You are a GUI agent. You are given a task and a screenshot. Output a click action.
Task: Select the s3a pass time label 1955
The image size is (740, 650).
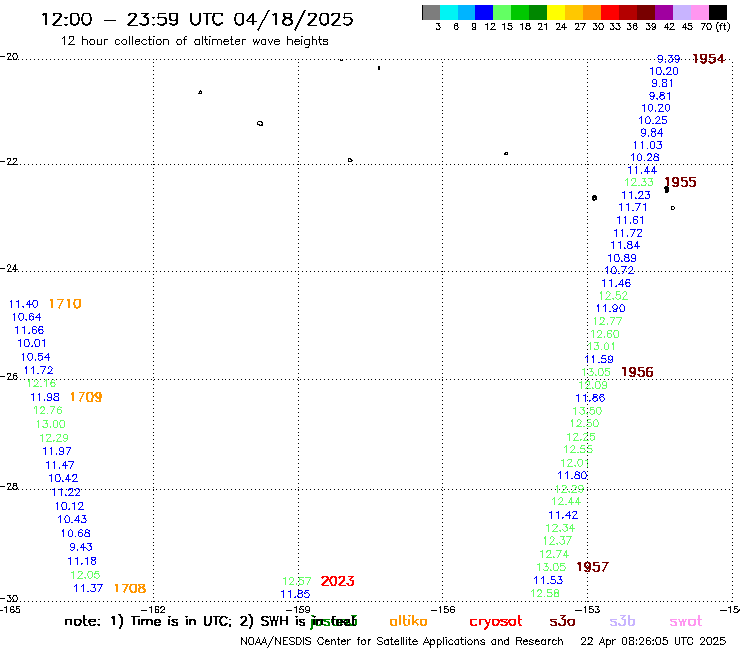680,182
